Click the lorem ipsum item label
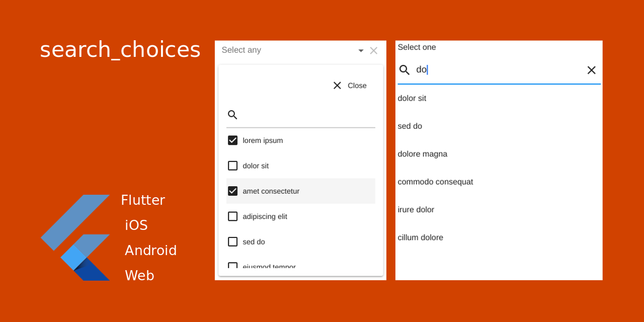 [263, 140]
